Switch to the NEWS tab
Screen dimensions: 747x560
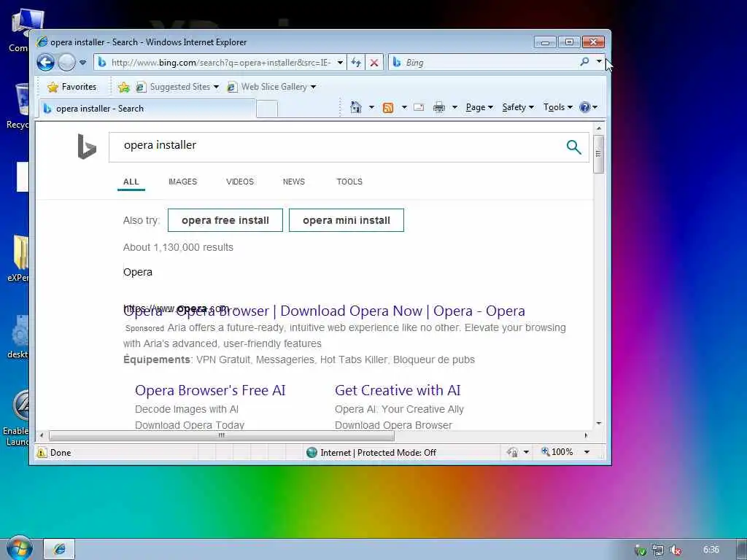[293, 182]
